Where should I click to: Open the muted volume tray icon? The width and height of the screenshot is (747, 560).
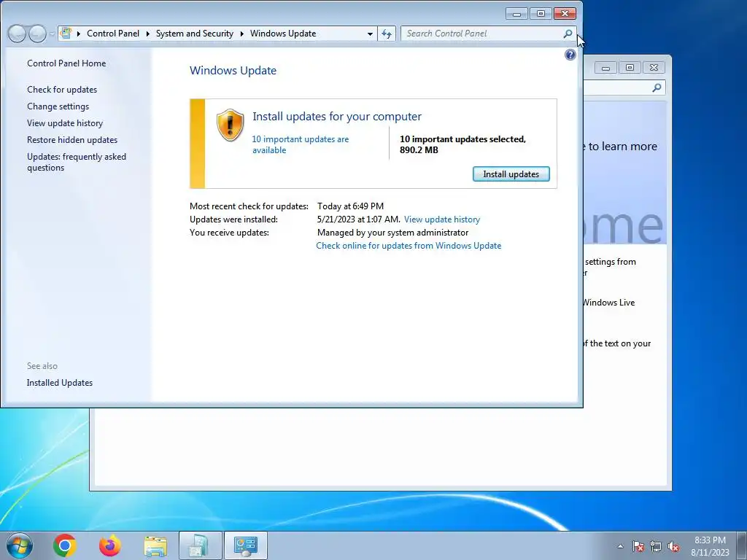pyautogui.click(x=673, y=546)
